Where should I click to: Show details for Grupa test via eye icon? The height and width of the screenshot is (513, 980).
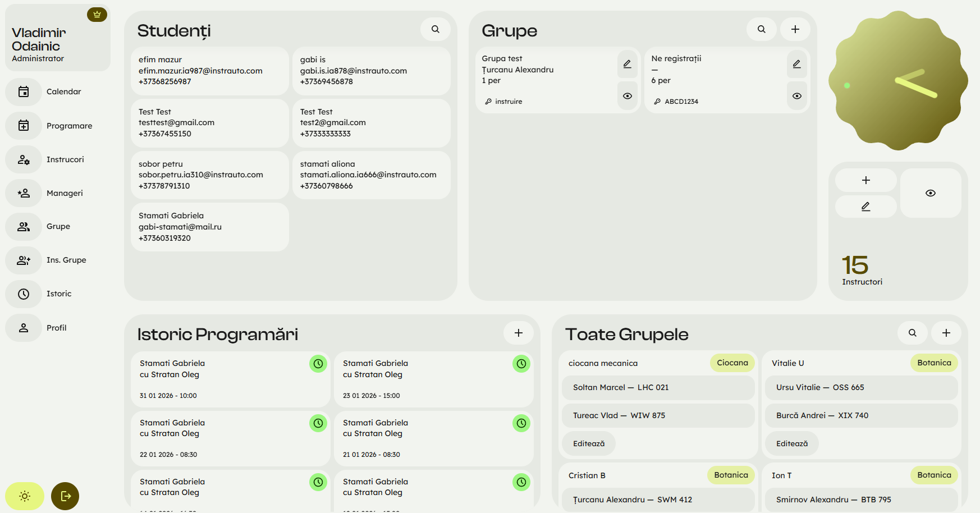[x=627, y=96]
